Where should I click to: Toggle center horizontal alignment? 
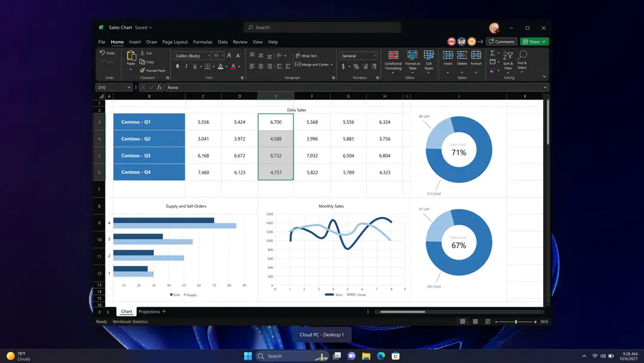point(261,66)
